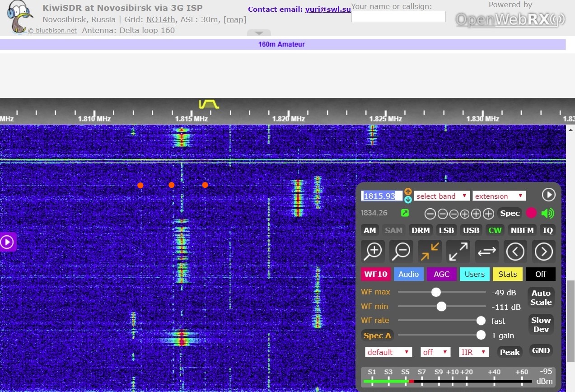Mute audio with the green speaker icon
Image resolution: width=575 pixels, height=392 pixels.
click(547, 213)
